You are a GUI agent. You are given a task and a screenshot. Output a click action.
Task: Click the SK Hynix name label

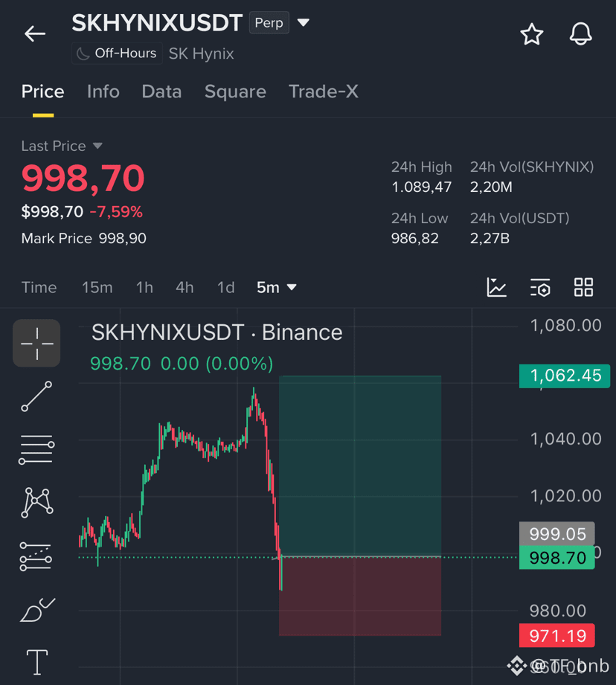201,54
